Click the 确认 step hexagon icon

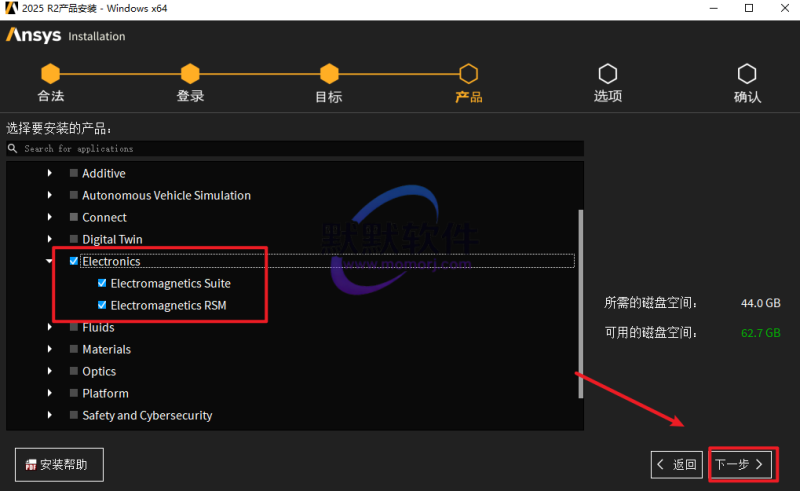point(746,74)
